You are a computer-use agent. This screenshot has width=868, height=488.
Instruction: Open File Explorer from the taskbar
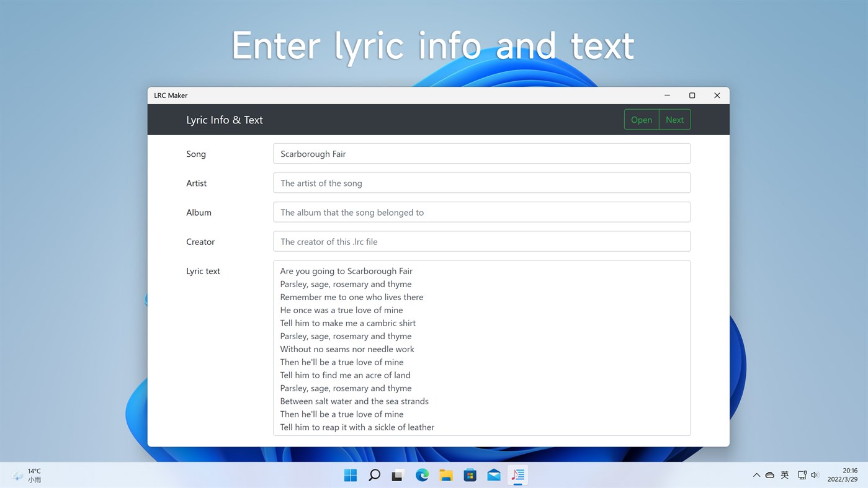(446, 474)
